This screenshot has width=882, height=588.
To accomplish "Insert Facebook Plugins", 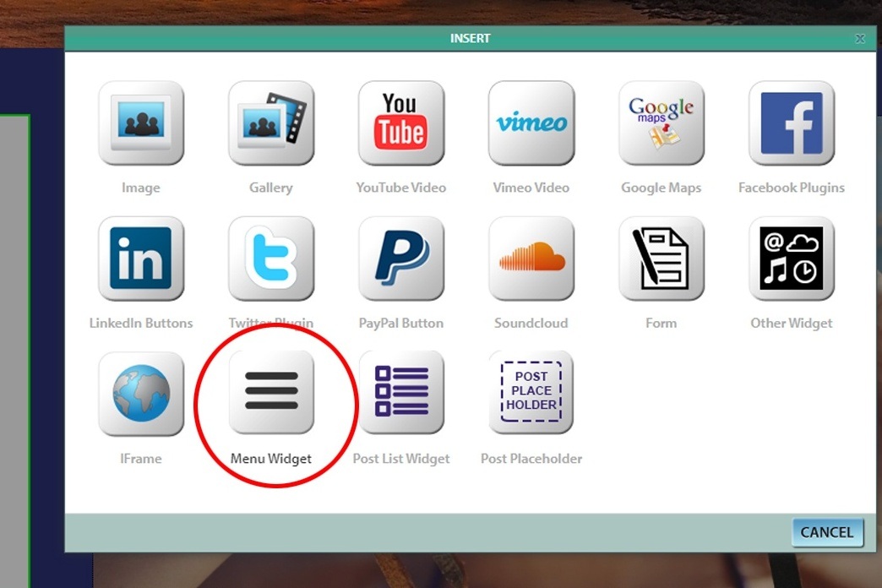I will pos(791,122).
